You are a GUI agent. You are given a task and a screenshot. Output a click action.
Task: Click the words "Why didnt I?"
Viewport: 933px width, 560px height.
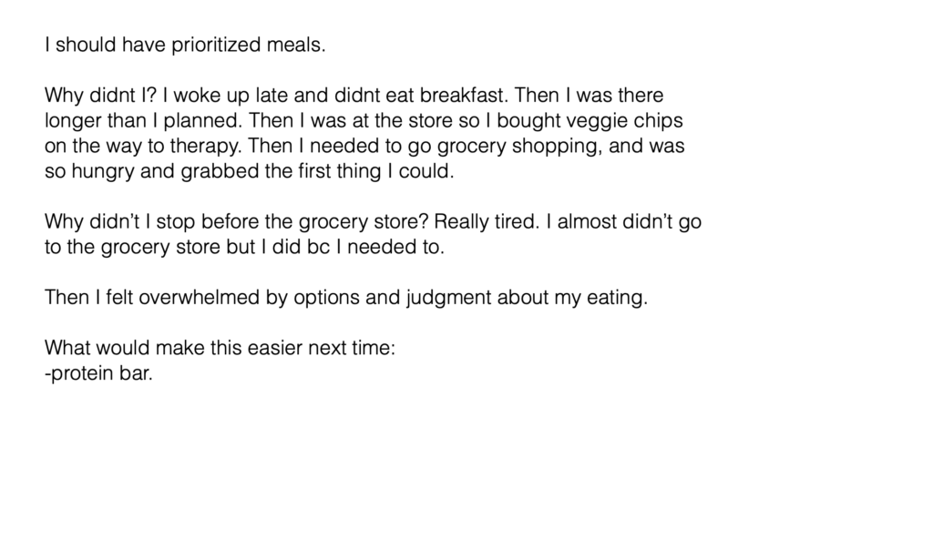tap(100, 95)
